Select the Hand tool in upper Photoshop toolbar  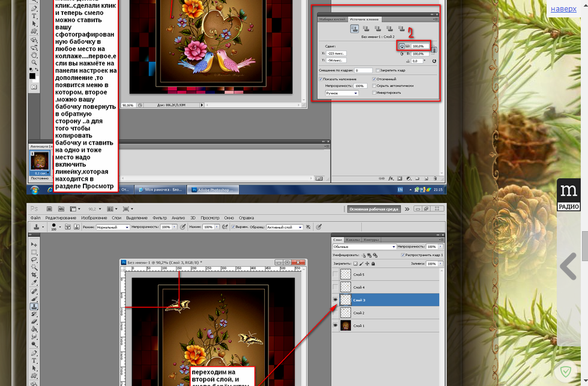(34, 55)
